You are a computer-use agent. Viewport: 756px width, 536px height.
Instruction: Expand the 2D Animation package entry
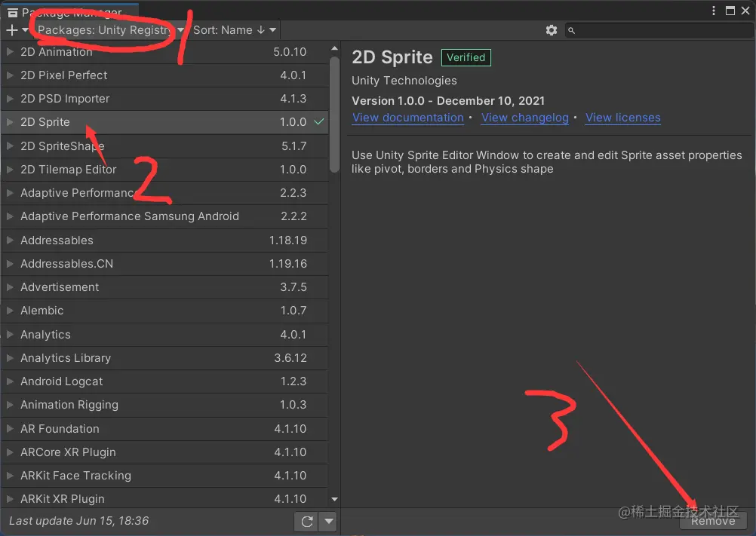(x=9, y=51)
